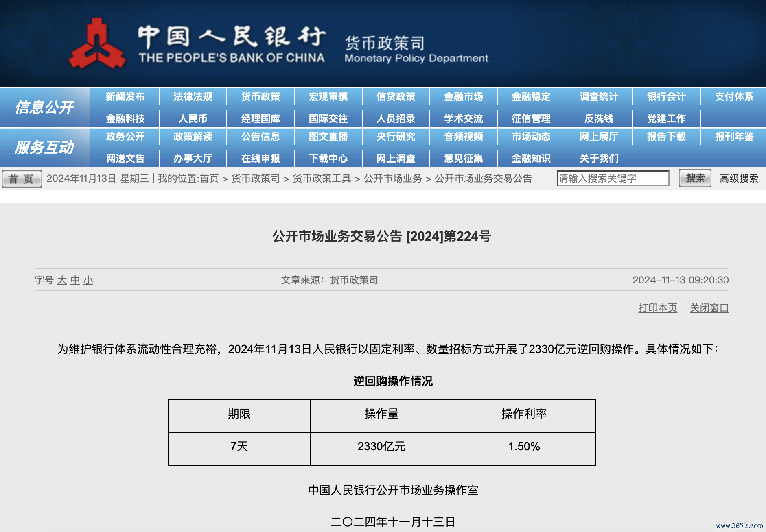Open 征信管理 section

pos(531,119)
